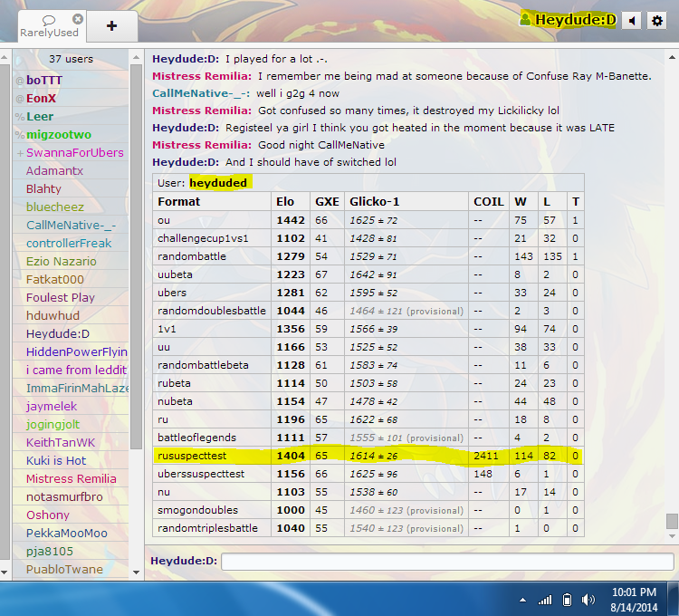Open the settings gear menu
The image size is (679, 616).
657,20
